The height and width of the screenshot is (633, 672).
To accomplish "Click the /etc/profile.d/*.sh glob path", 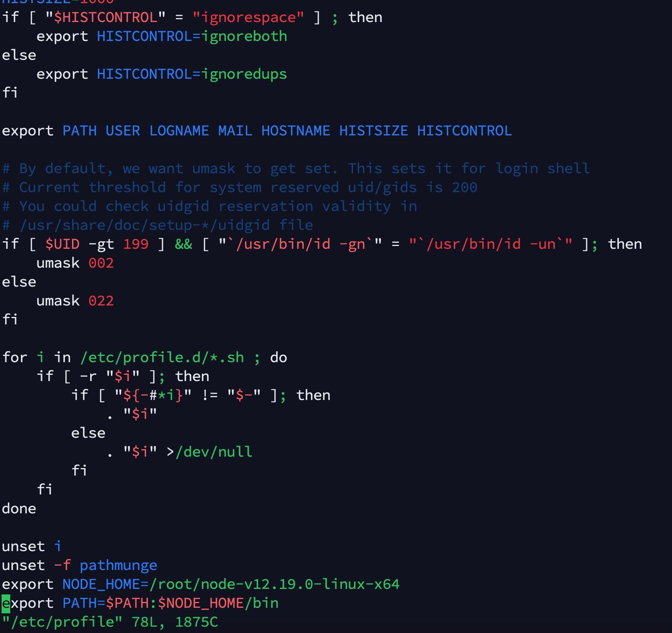I will (162, 357).
